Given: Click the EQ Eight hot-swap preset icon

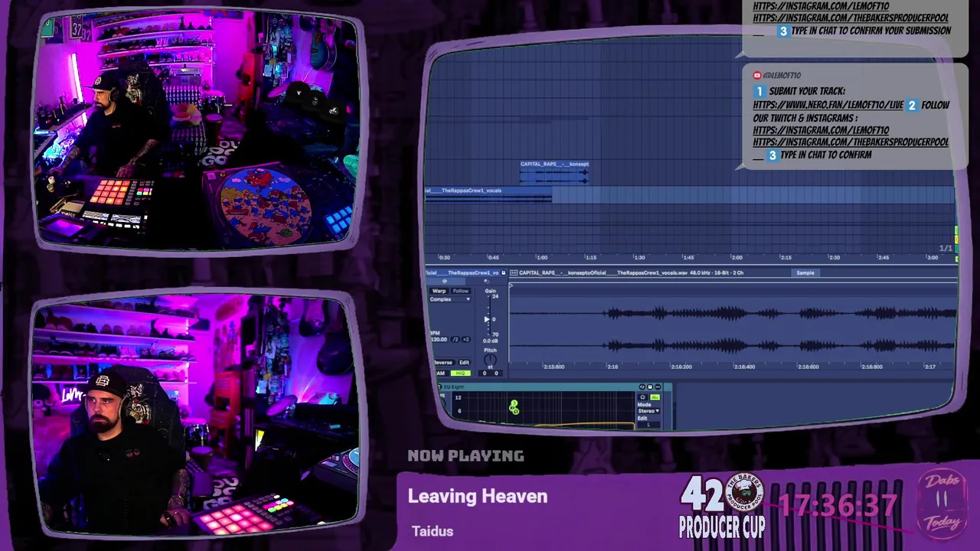Looking at the screenshot, I should coord(642,387).
